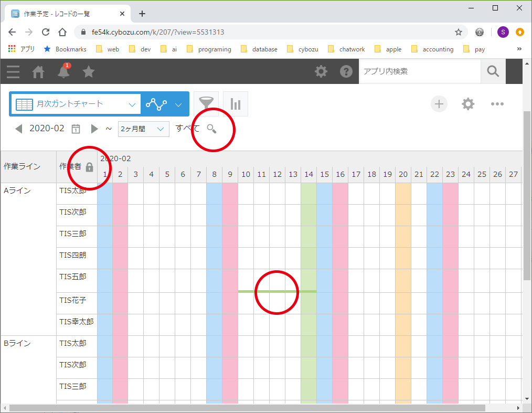Open the bar chart aggregate icon
Image resolution: width=532 pixels, height=413 pixels.
pyautogui.click(x=236, y=104)
